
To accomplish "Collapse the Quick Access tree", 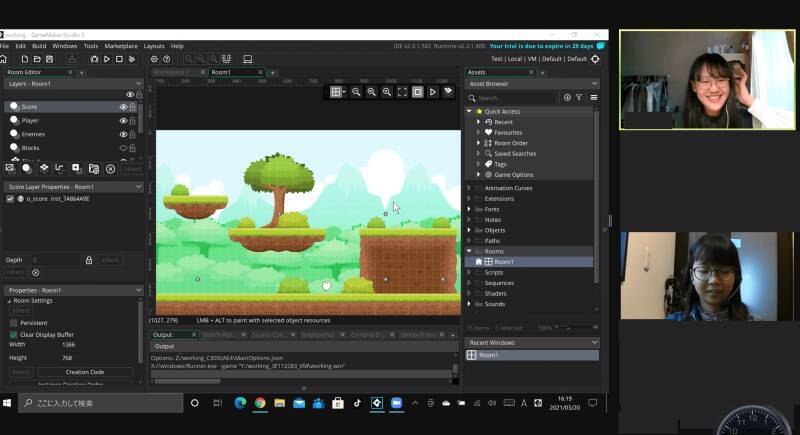I will pos(469,111).
